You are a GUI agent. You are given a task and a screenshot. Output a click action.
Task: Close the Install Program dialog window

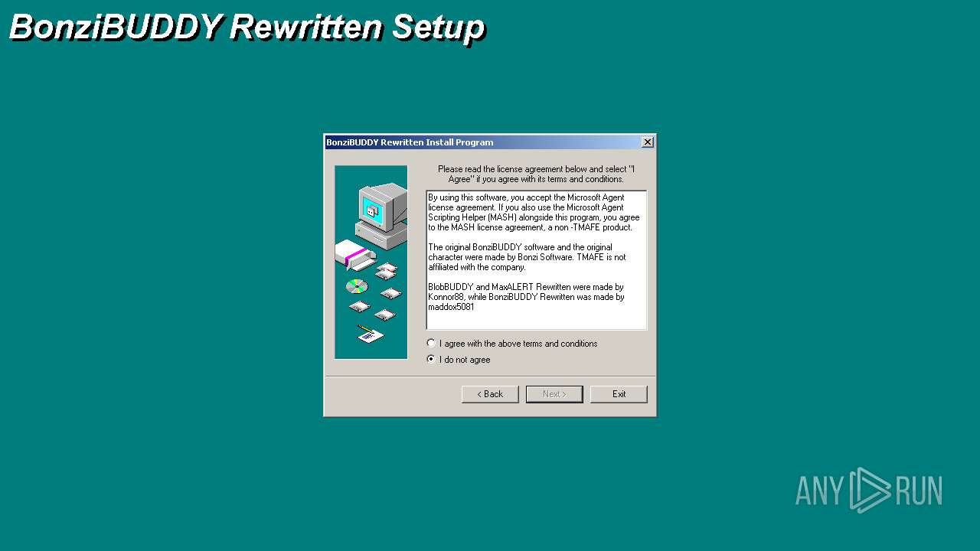click(x=648, y=142)
